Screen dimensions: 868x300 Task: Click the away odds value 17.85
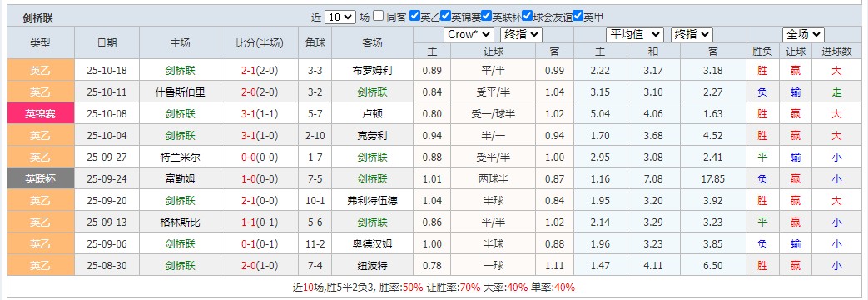pyautogui.click(x=712, y=178)
